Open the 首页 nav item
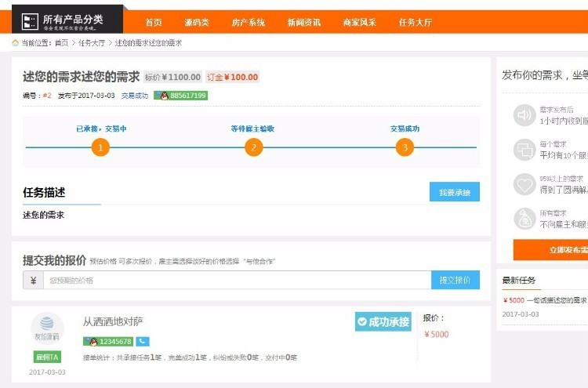Image resolution: width=588 pixels, height=388 pixels. click(x=154, y=23)
